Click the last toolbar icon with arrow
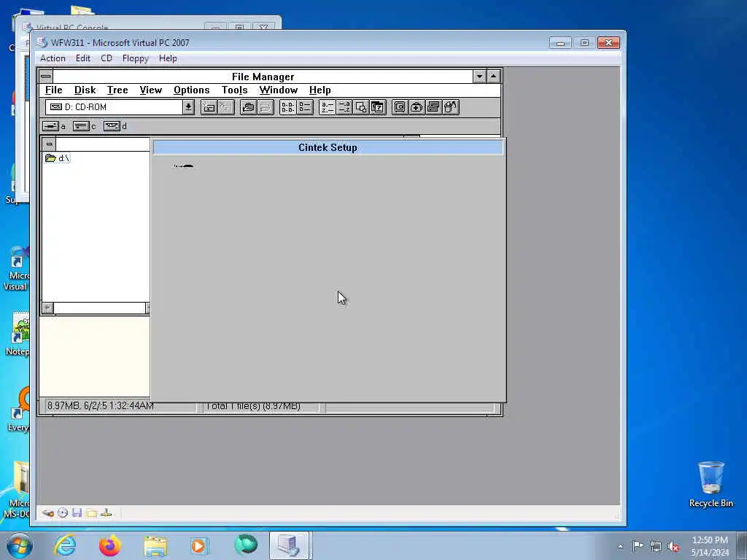This screenshot has height=560, width=747. point(451,107)
